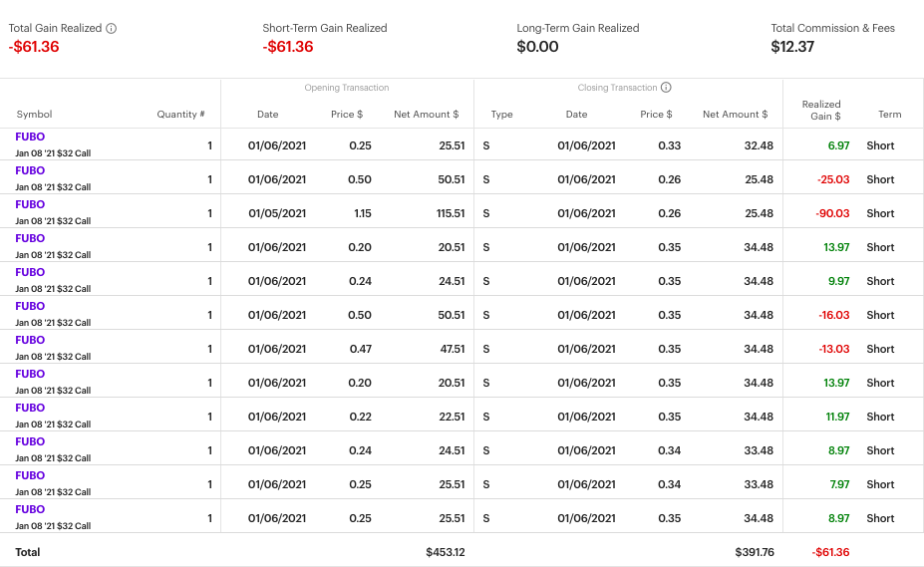Image resolution: width=924 pixels, height=567 pixels.
Task: Click FUBO in the 11.97 gain row
Action: click(30, 408)
